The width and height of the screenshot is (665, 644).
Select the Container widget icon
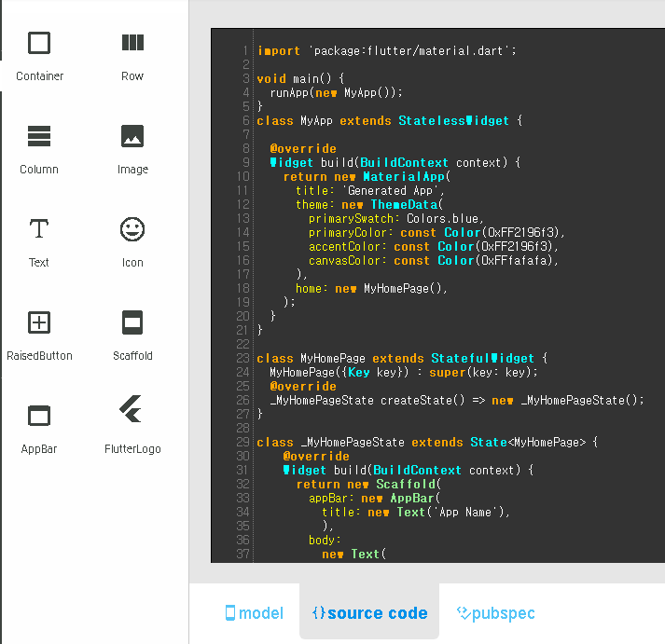pyautogui.click(x=39, y=43)
